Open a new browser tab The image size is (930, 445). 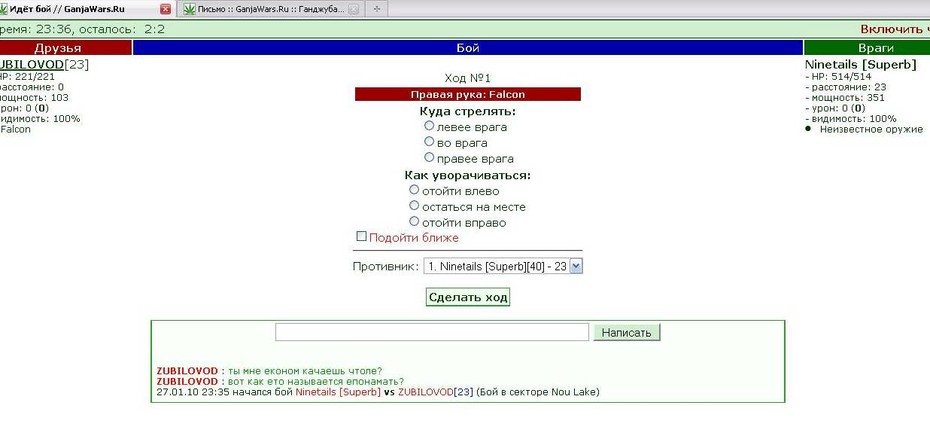pos(376,9)
